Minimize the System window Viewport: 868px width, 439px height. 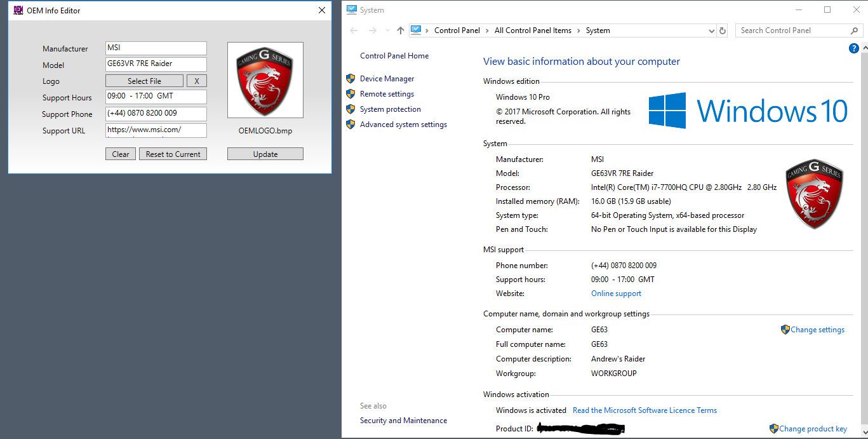click(799, 10)
